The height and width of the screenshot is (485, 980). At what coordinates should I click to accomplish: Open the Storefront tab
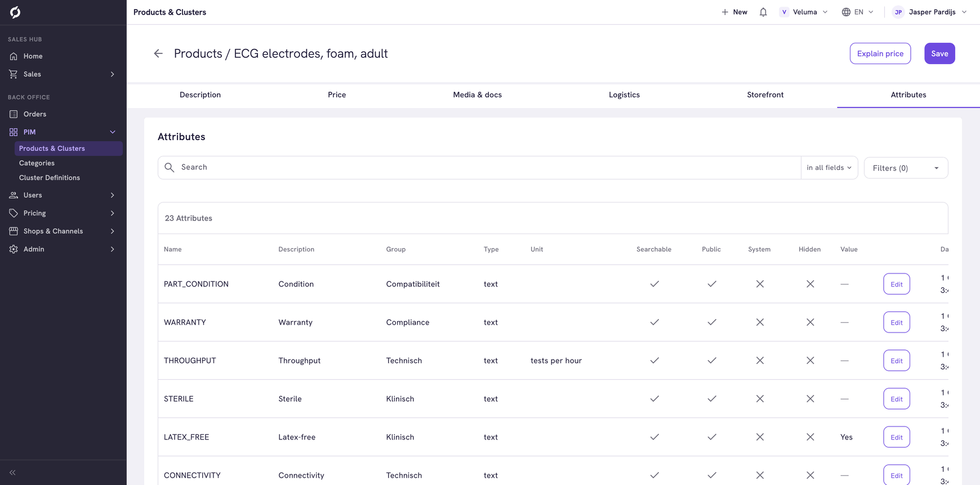(765, 95)
